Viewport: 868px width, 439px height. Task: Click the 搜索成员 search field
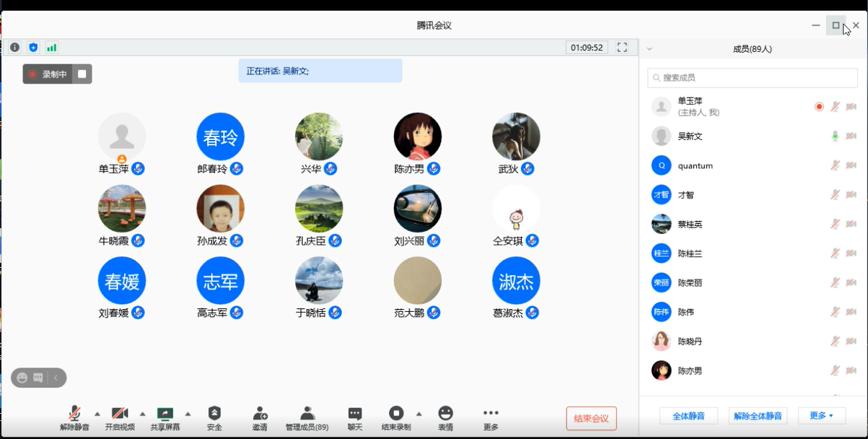753,77
